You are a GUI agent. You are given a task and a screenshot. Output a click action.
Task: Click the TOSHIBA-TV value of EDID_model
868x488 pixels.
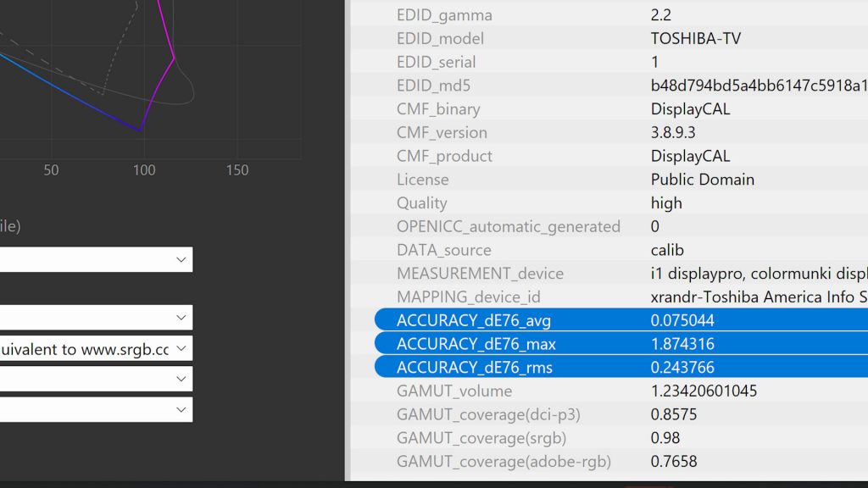click(695, 39)
